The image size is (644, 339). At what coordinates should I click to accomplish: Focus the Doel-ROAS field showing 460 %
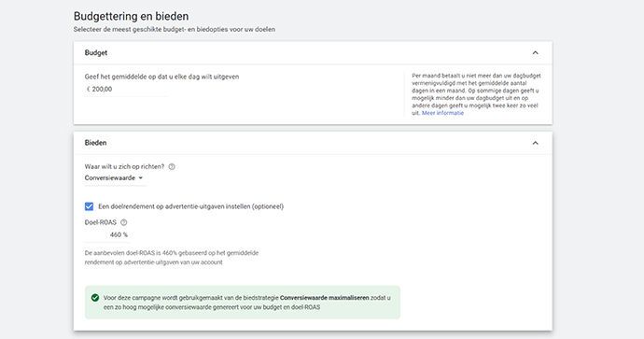pos(106,235)
